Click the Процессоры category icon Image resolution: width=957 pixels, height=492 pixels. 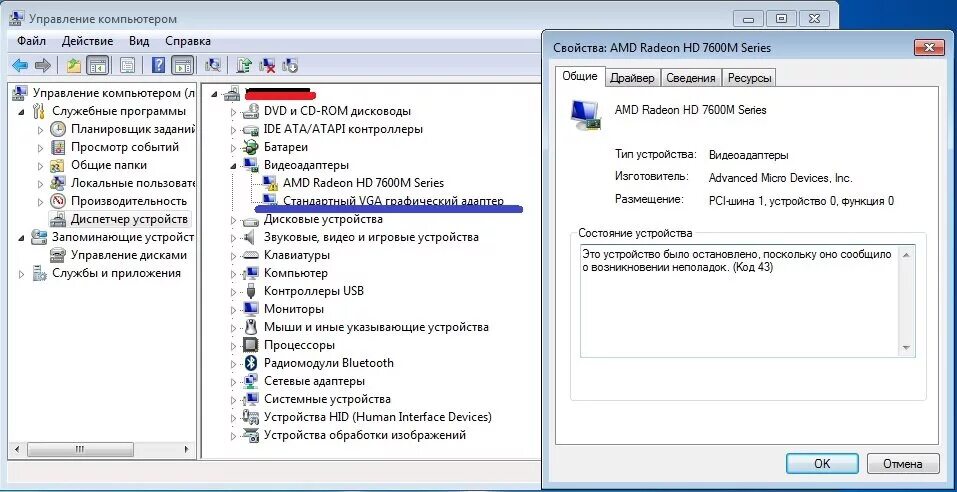pos(251,345)
